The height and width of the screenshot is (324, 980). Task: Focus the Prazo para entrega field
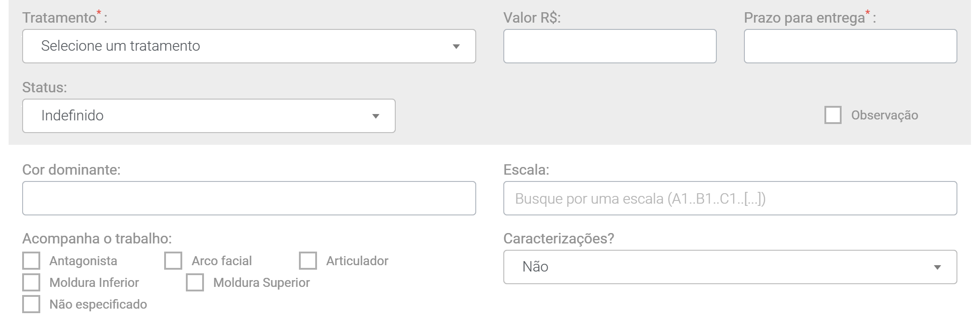point(850,46)
